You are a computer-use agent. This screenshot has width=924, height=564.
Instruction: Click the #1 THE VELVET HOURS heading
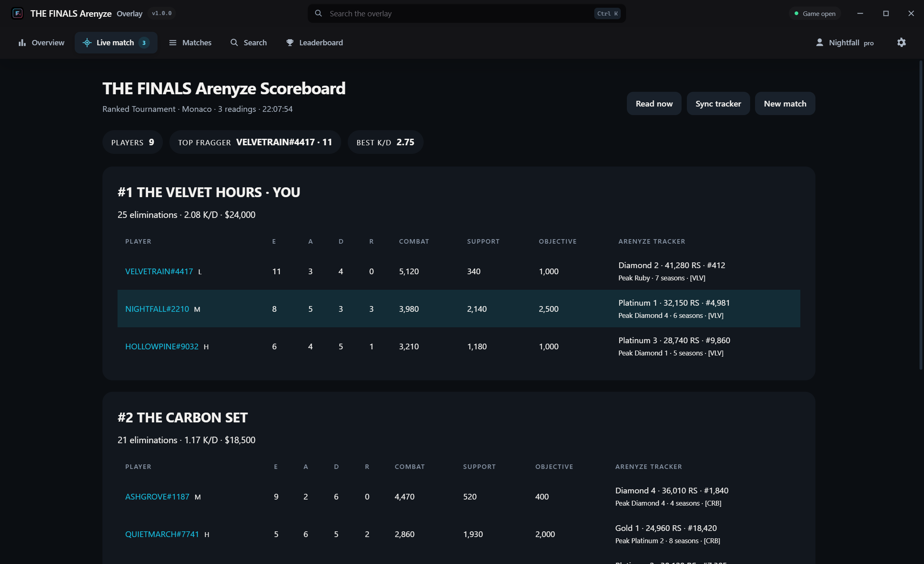click(209, 192)
